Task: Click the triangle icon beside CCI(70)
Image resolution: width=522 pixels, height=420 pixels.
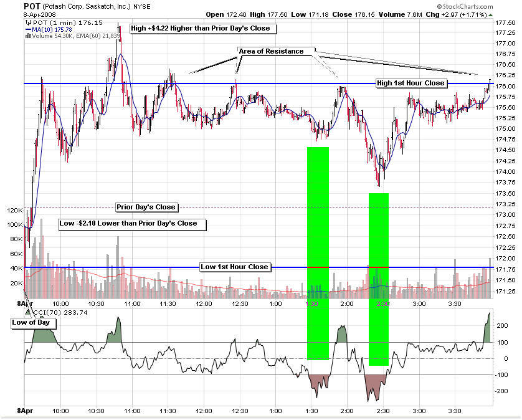Action: tap(28, 312)
